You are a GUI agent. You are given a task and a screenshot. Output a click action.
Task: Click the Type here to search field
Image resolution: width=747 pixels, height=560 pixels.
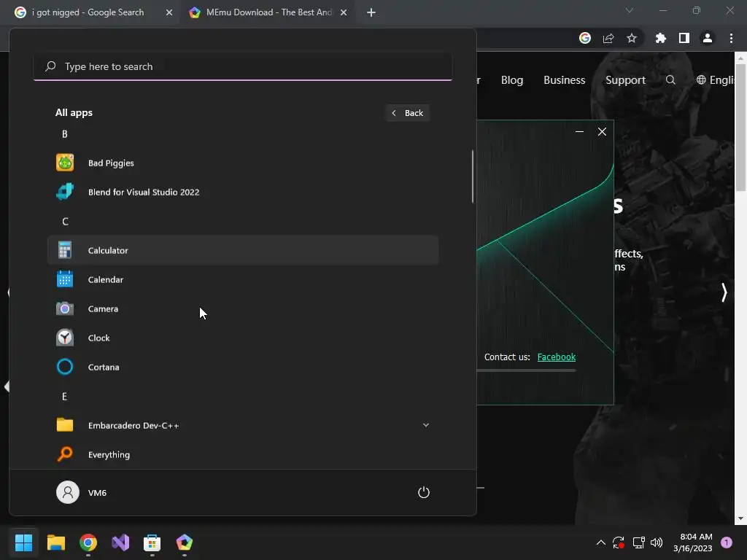point(242,66)
